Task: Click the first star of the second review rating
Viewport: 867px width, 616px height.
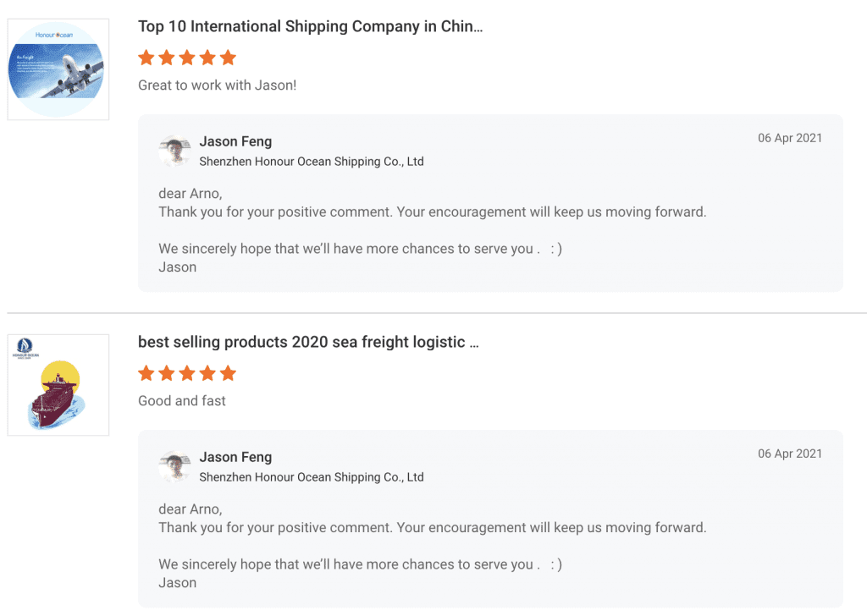Action: tap(146, 373)
